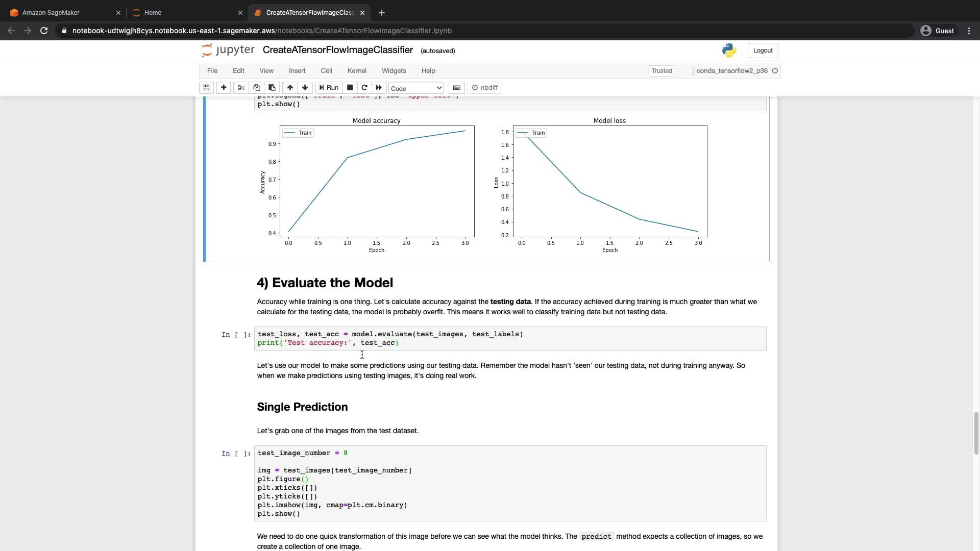Expand the cell type Code dropdown
The height and width of the screenshot is (551, 980).
[x=416, y=88]
